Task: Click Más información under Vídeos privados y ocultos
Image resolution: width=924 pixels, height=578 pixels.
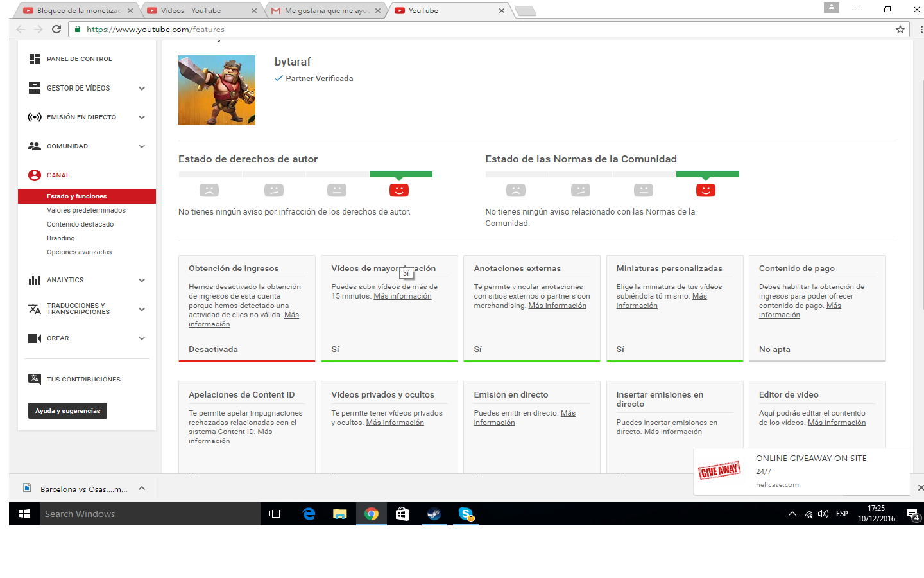Action: [395, 423]
